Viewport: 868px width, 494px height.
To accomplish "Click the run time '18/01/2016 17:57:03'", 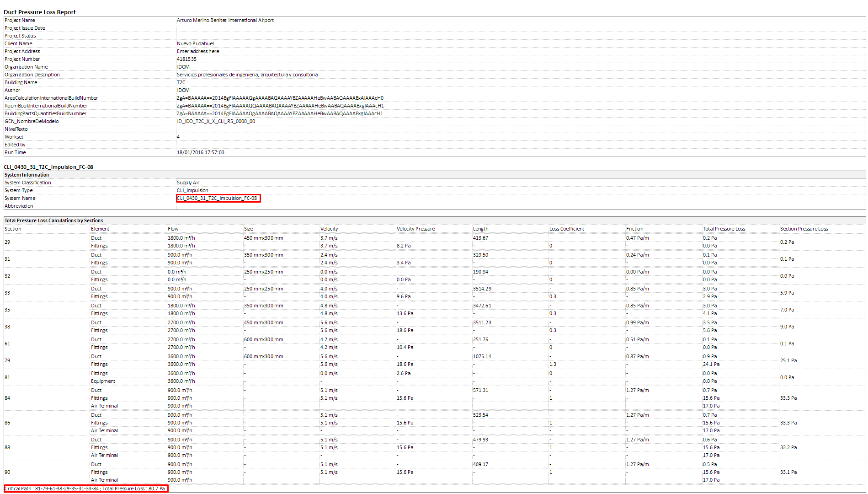I will (201, 152).
